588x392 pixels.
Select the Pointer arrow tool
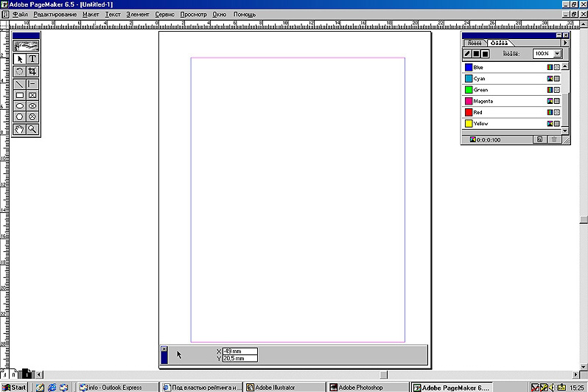click(20, 59)
